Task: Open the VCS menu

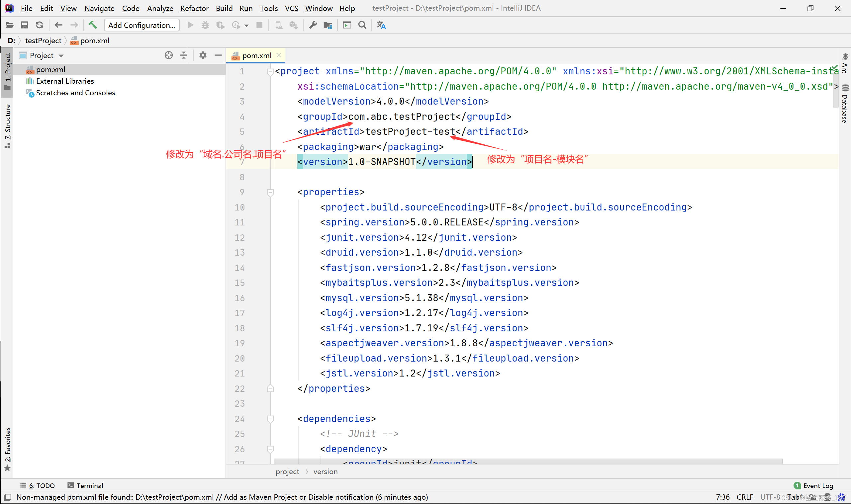Action: pyautogui.click(x=291, y=8)
